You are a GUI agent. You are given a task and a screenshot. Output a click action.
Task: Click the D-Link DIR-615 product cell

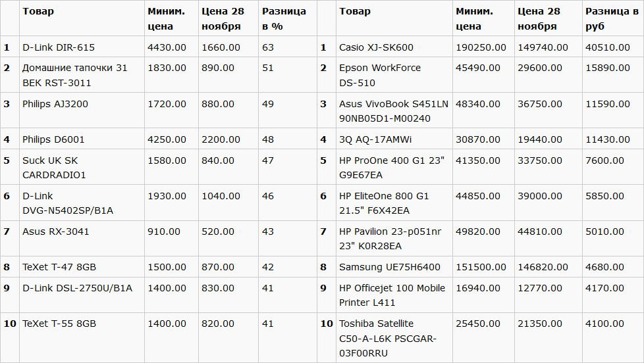pyautogui.click(x=82, y=46)
